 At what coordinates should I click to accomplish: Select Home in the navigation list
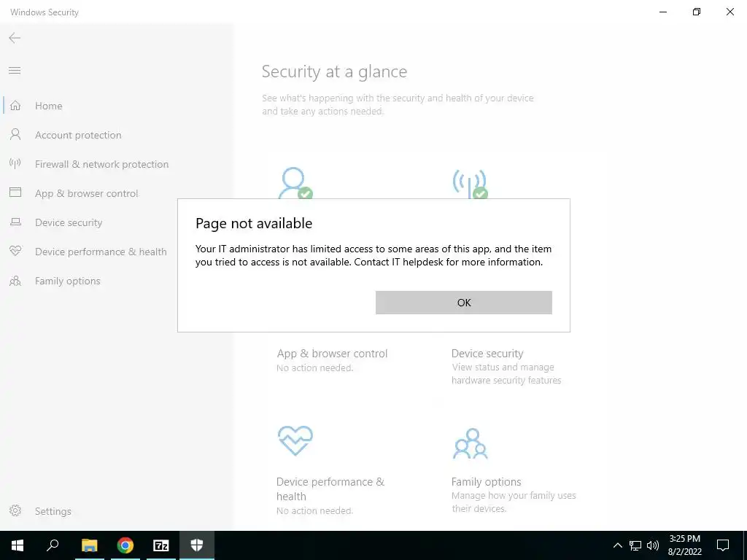coord(49,106)
